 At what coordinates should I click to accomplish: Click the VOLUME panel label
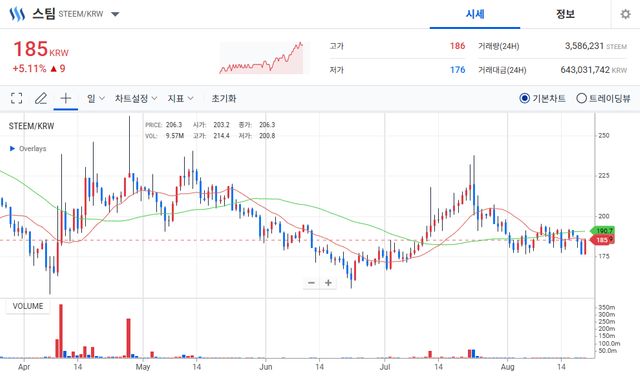click(28, 306)
